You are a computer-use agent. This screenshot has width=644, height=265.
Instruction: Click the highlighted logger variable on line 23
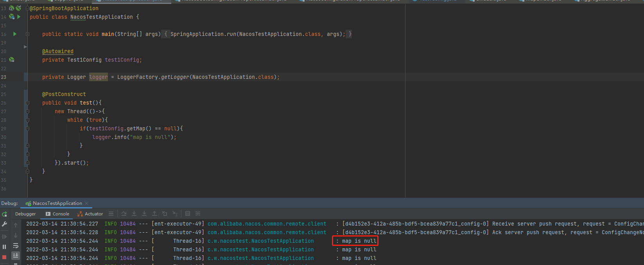point(99,77)
